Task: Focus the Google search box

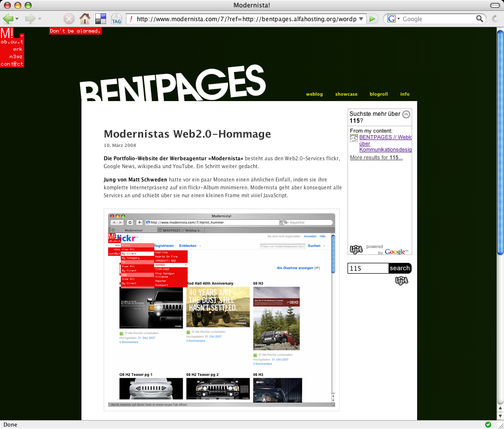Action: coord(438,19)
